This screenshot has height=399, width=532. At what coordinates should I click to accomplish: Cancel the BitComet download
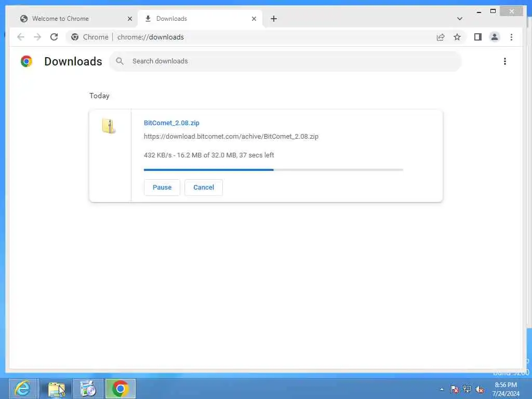(x=204, y=187)
